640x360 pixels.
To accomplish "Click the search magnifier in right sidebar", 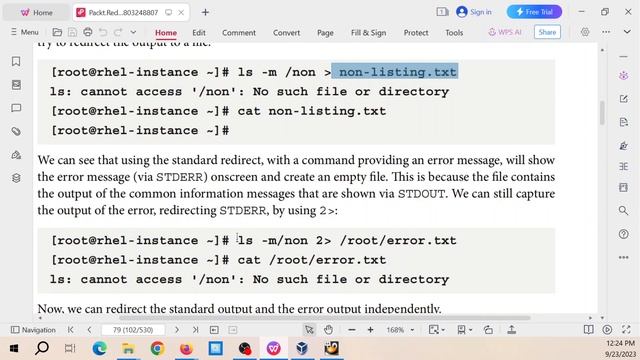I will [623, 210].
